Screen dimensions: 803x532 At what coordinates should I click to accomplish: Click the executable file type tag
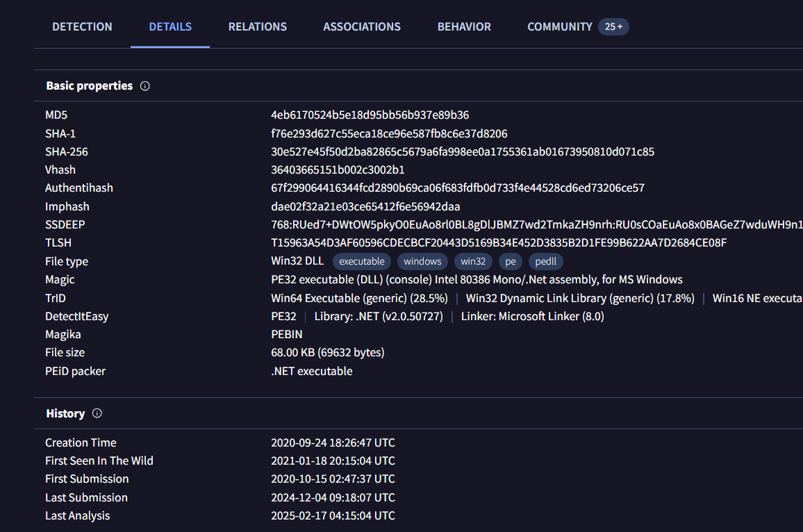click(361, 262)
